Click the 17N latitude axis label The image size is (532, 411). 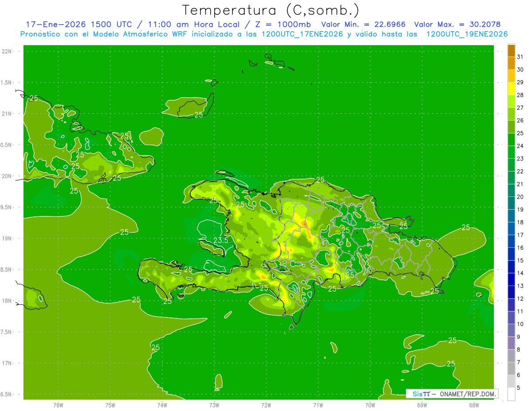pos(8,363)
